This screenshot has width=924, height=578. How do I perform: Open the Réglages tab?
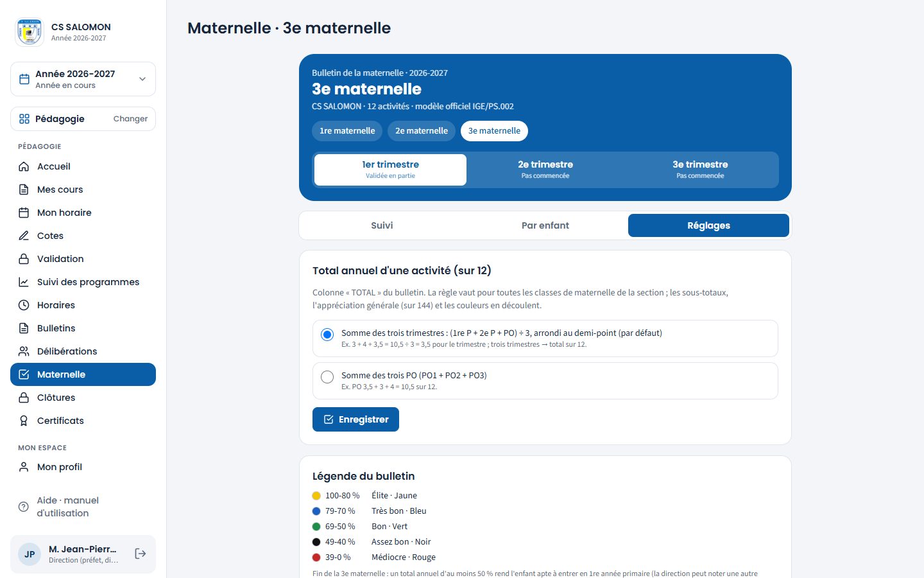click(x=708, y=225)
